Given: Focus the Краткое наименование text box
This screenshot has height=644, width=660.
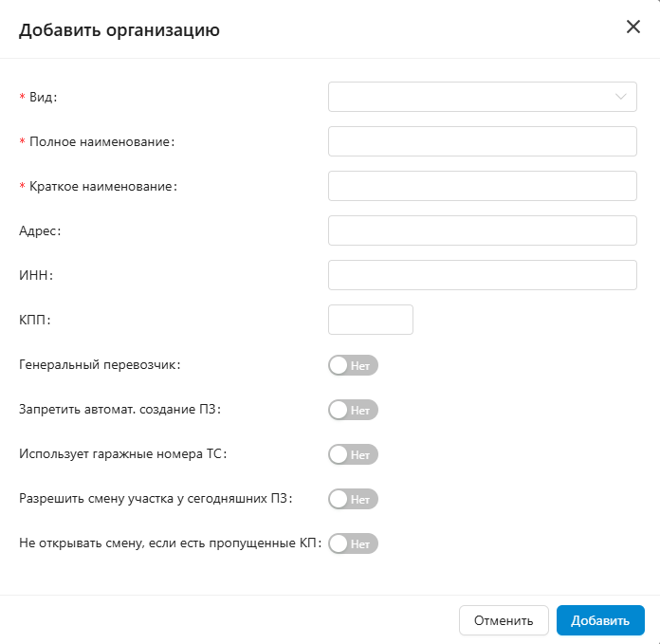Looking at the screenshot, I should 482,186.
